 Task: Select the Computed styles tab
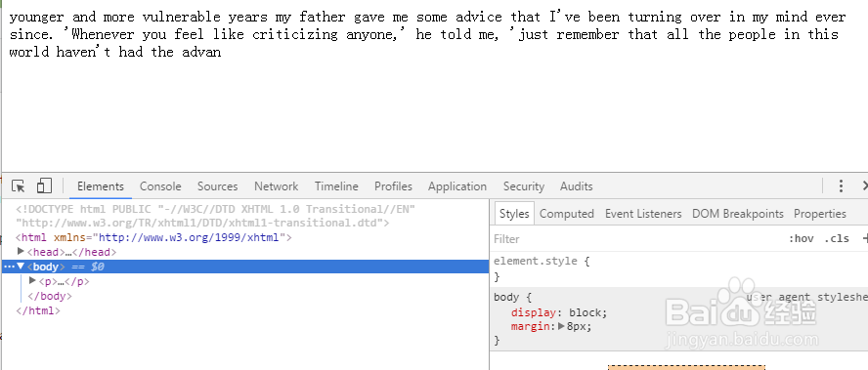(x=566, y=214)
